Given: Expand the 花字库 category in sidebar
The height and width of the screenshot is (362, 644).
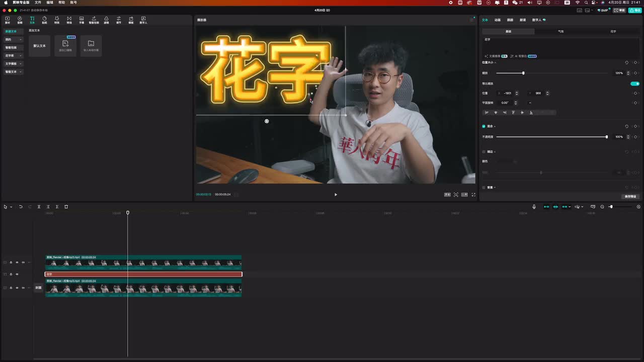Looking at the screenshot, I should [x=14, y=56].
